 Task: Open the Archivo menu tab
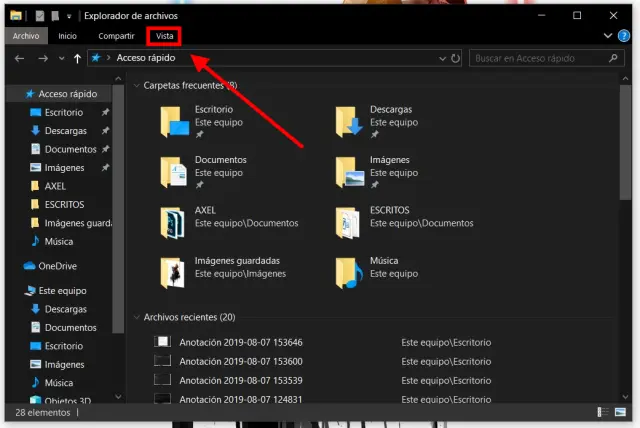[x=26, y=36]
